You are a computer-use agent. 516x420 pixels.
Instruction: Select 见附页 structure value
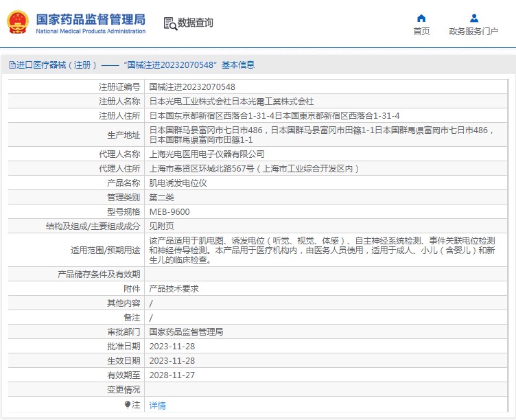pyautogui.click(x=161, y=226)
